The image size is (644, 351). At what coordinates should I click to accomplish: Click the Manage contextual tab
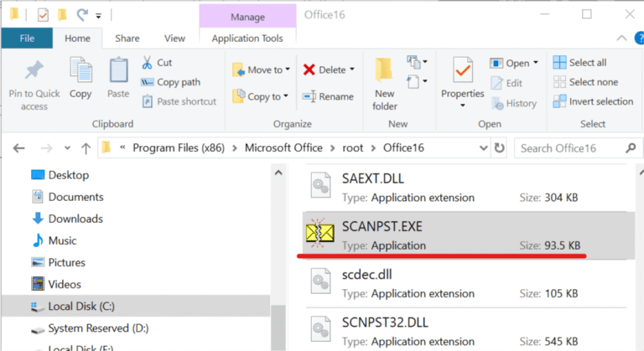(247, 17)
